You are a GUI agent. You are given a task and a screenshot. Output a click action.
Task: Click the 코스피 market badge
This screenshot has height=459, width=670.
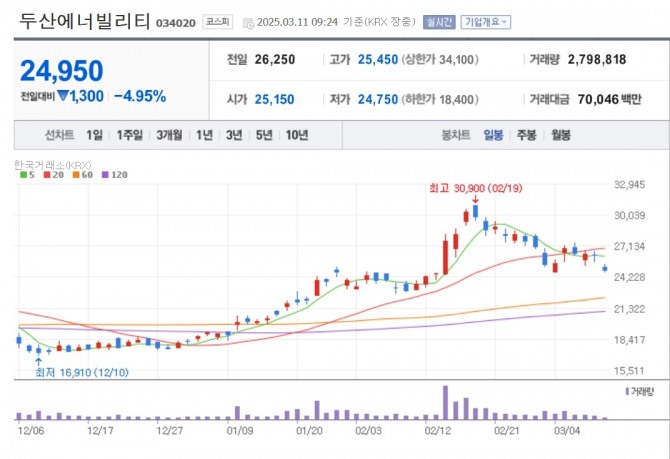click(215, 21)
